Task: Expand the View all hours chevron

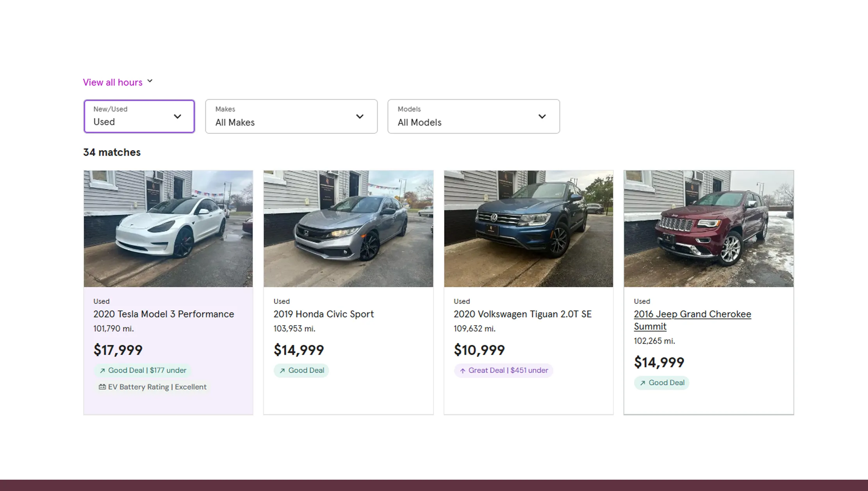Action: click(150, 81)
